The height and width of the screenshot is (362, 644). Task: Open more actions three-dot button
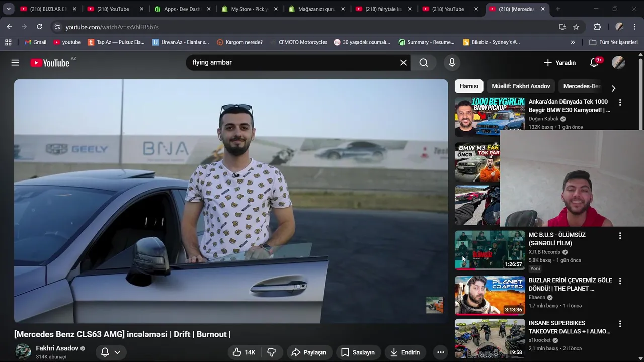pos(441,352)
